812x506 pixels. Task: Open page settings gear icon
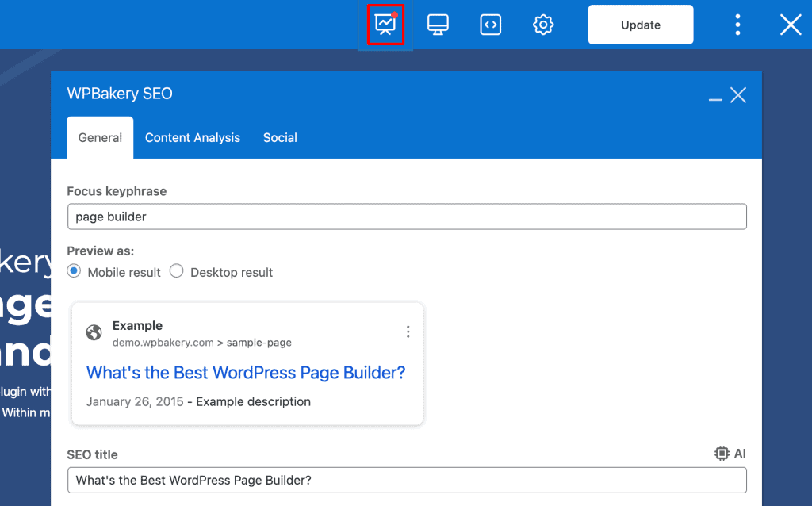(543, 25)
